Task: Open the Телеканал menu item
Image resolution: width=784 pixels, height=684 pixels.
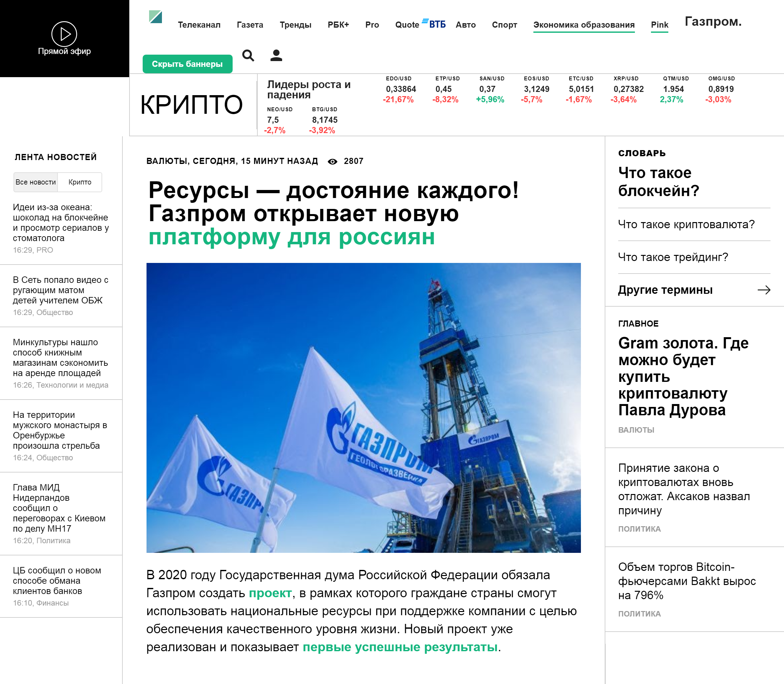Action: 199,25
